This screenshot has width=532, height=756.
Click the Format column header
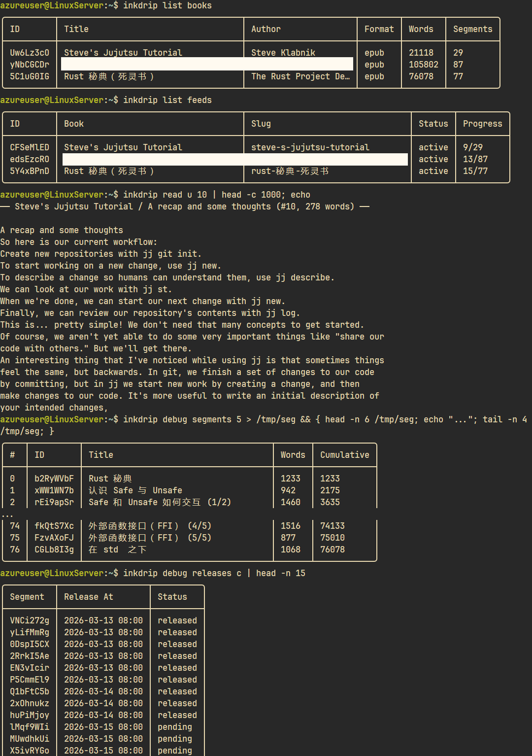click(x=379, y=29)
